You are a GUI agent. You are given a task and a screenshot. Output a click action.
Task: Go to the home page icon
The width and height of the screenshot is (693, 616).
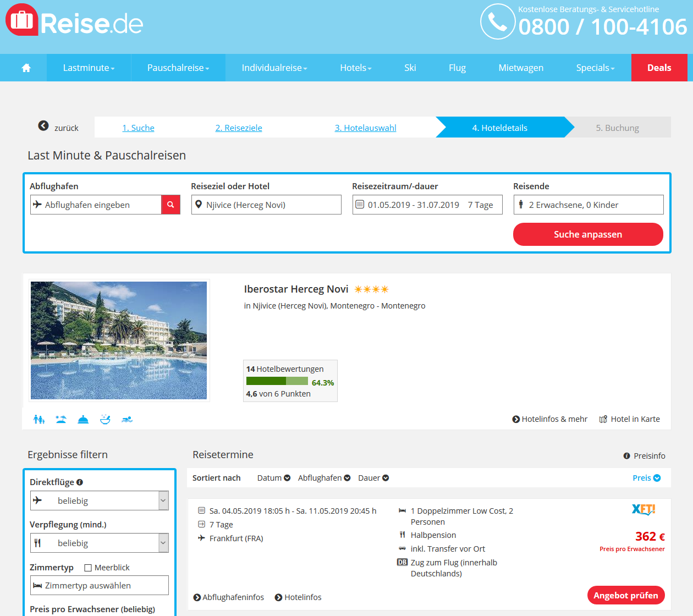point(26,68)
